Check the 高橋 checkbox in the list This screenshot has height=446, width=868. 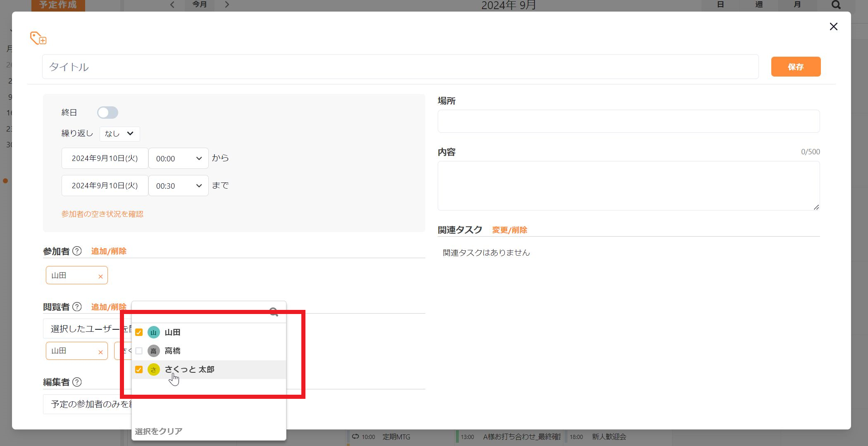click(139, 351)
